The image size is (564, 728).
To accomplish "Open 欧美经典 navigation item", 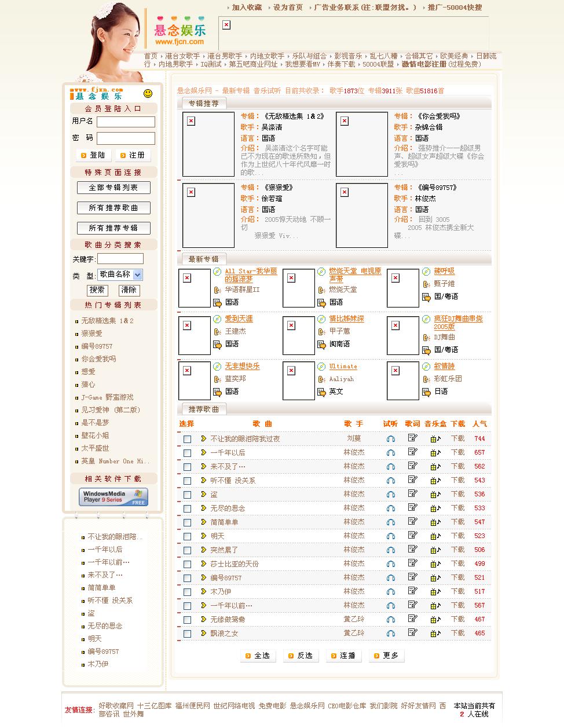I will (x=454, y=56).
